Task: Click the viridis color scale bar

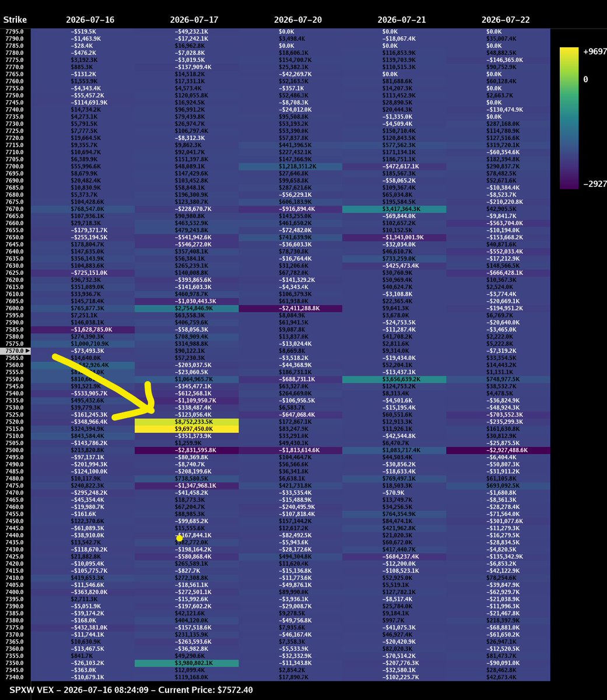Action: coord(569,118)
